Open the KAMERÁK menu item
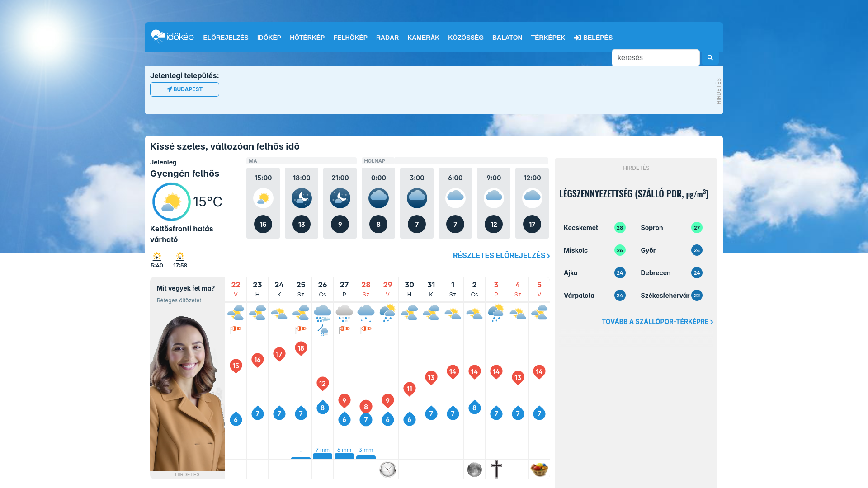This screenshot has height=488, width=868. (423, 38)
